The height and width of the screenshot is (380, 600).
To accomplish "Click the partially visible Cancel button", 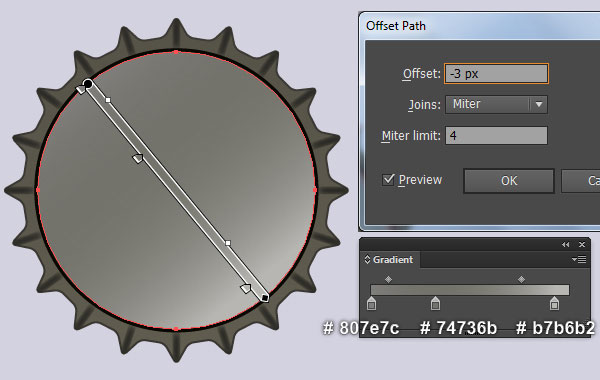I will pyautogui.click(x=581, y=181).
